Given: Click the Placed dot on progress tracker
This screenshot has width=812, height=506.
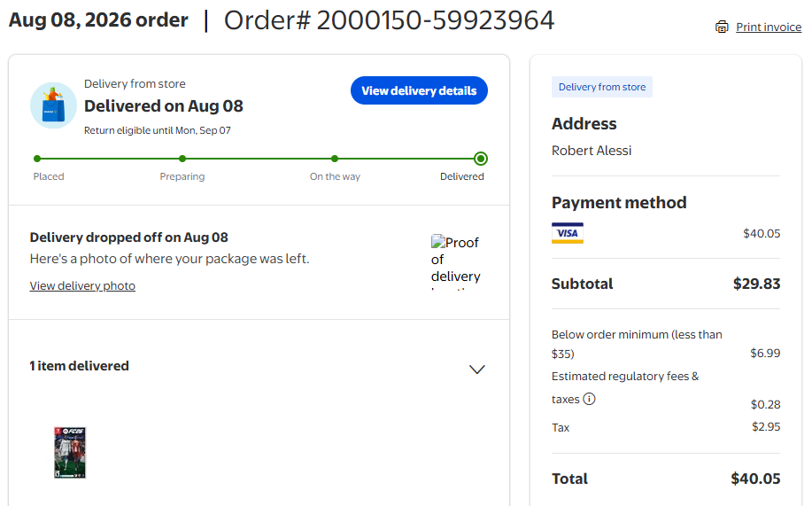Looking at the screenshot, I should click(37, 159).
